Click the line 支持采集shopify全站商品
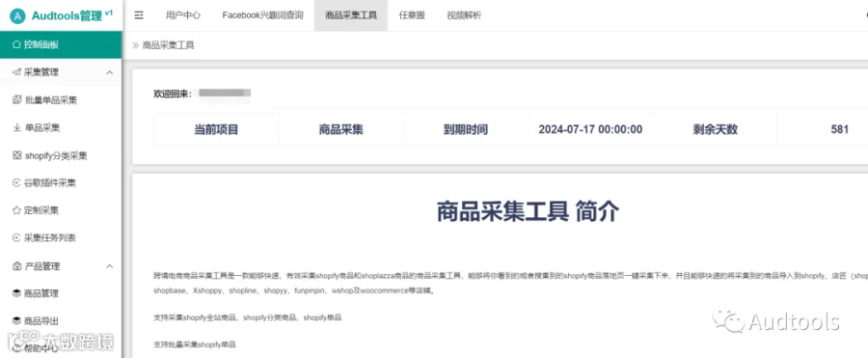This screenshot has height=358, width=868. pyautogui.click(x=248, y=317)
